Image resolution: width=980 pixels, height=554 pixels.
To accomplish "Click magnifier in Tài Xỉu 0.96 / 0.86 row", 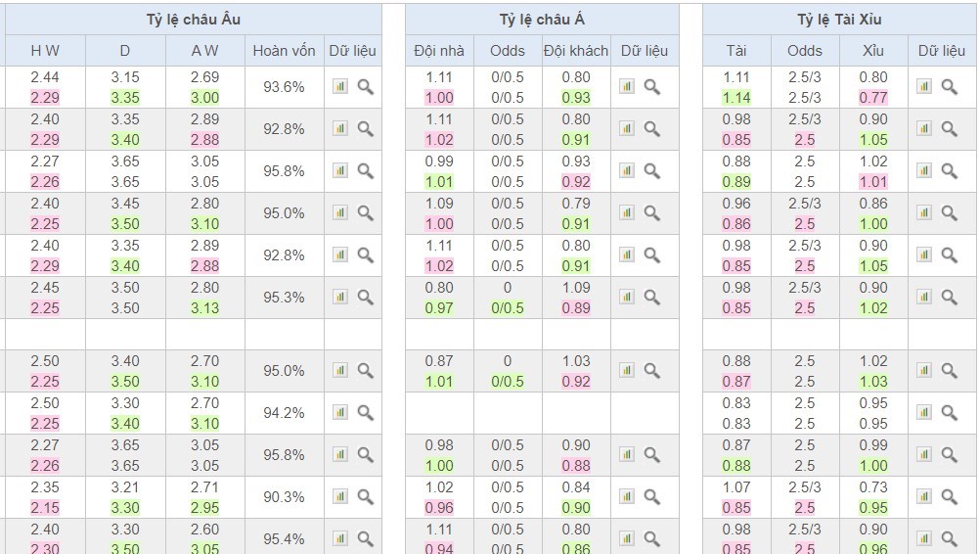I will [x=949, y=212].
